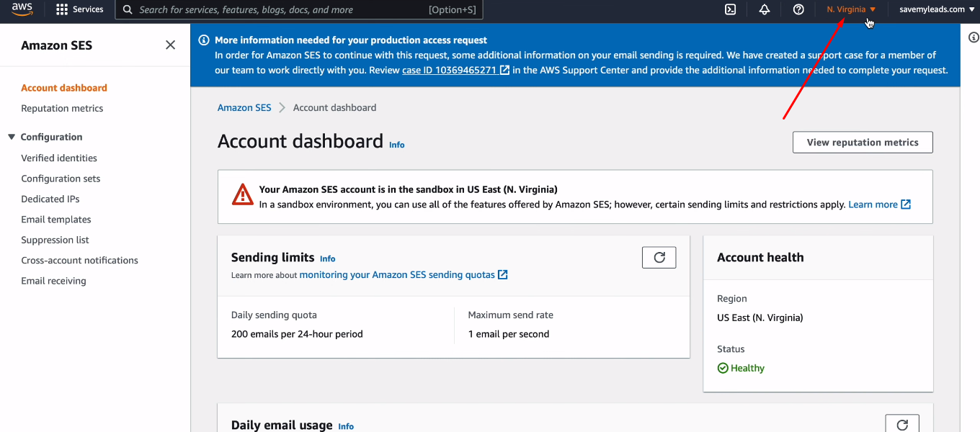Focus the AWS services search field
Image resolution: width=980 pixels, height=432 pixels.
299,9
